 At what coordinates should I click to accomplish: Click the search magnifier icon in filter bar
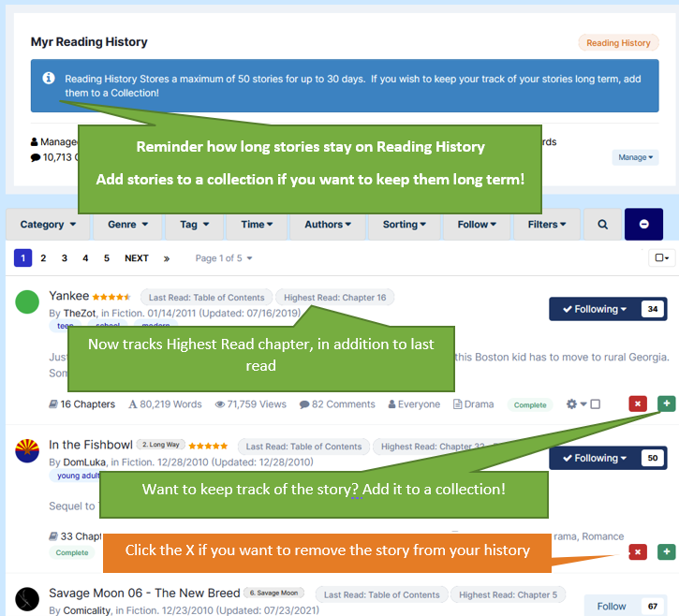602,225
